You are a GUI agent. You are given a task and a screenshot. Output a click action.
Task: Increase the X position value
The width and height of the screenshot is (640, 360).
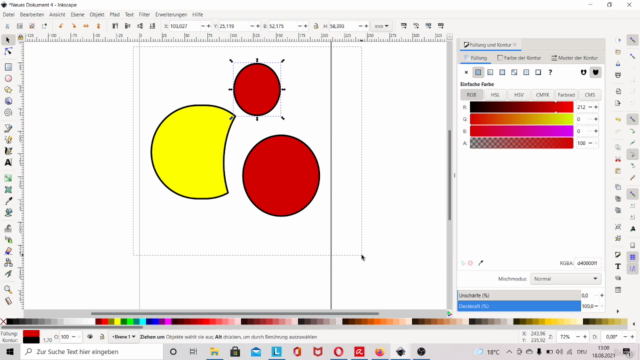pos(209,26)
